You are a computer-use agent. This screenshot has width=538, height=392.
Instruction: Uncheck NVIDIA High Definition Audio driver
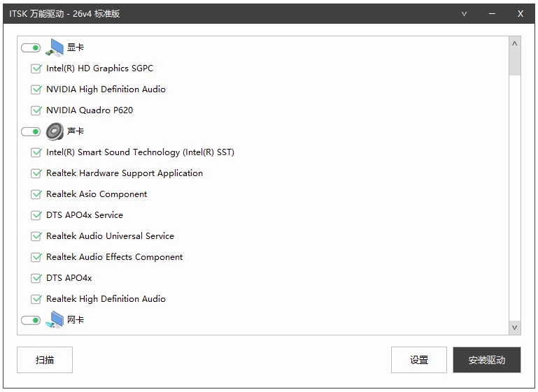(36, 89)
